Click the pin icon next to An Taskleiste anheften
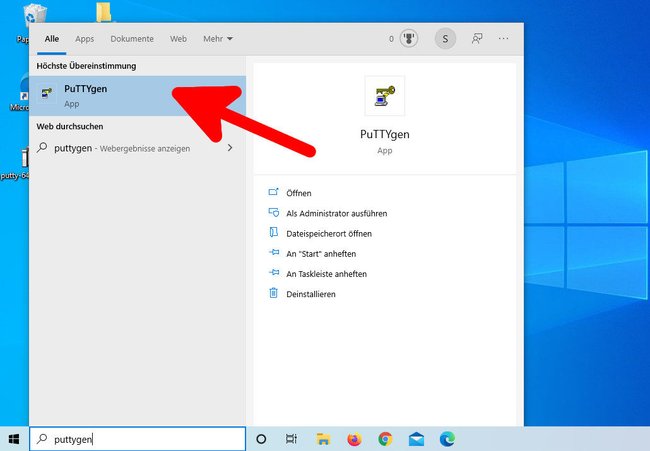 [x=274, y=273]
